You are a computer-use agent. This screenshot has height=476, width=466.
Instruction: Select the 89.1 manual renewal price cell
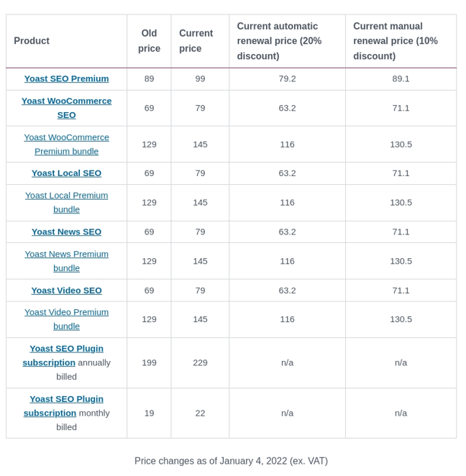[401, 78]
